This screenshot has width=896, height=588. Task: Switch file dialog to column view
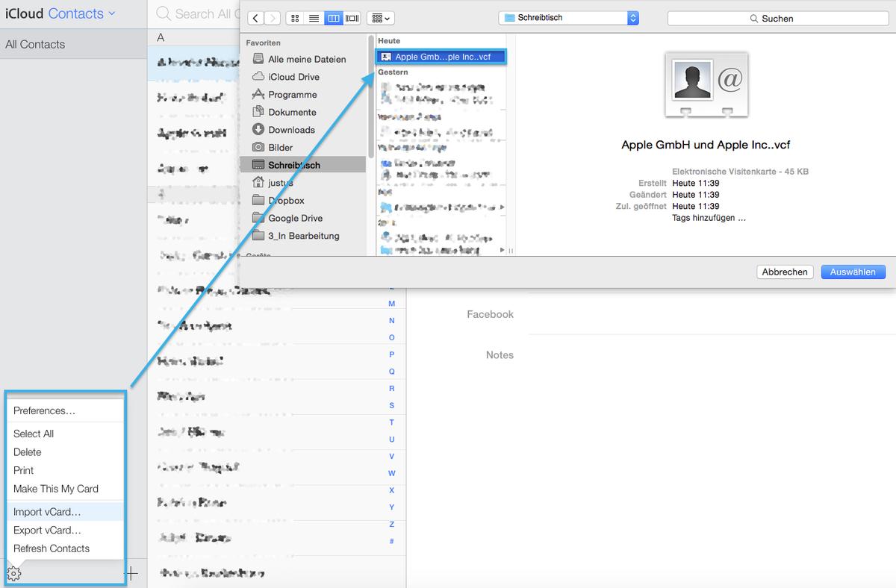pos(333,18)
